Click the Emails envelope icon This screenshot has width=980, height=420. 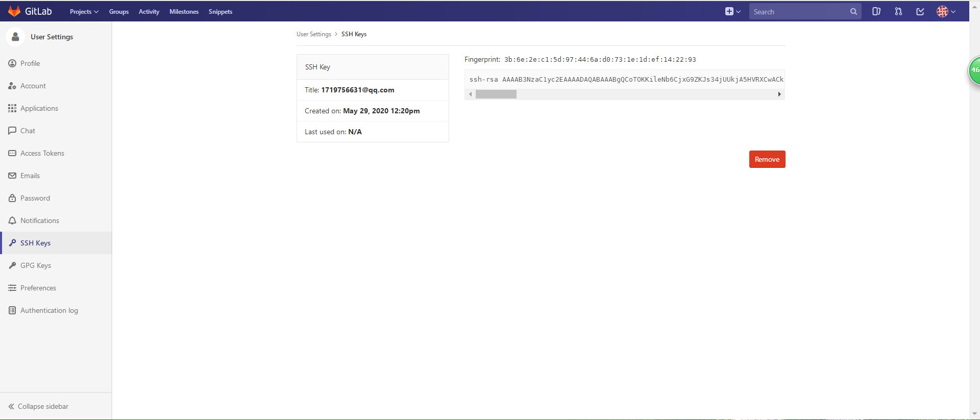[x=12, y=176]
